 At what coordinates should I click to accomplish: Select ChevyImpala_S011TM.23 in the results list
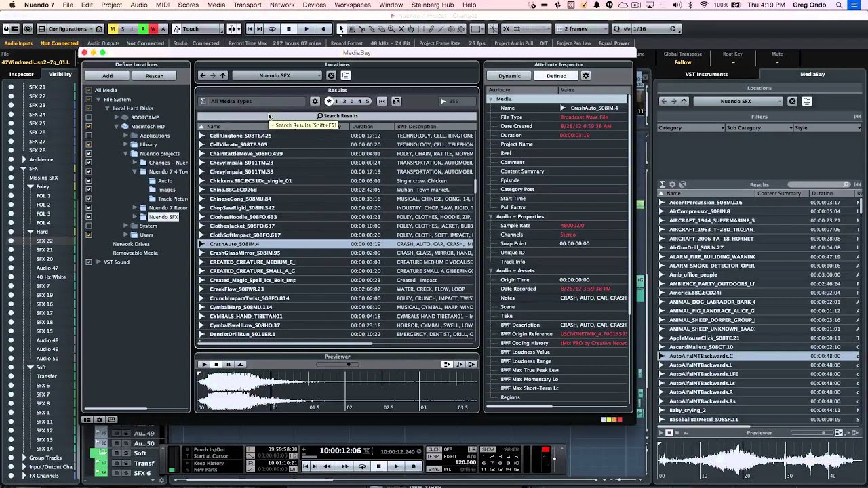[x=241, y=163]
